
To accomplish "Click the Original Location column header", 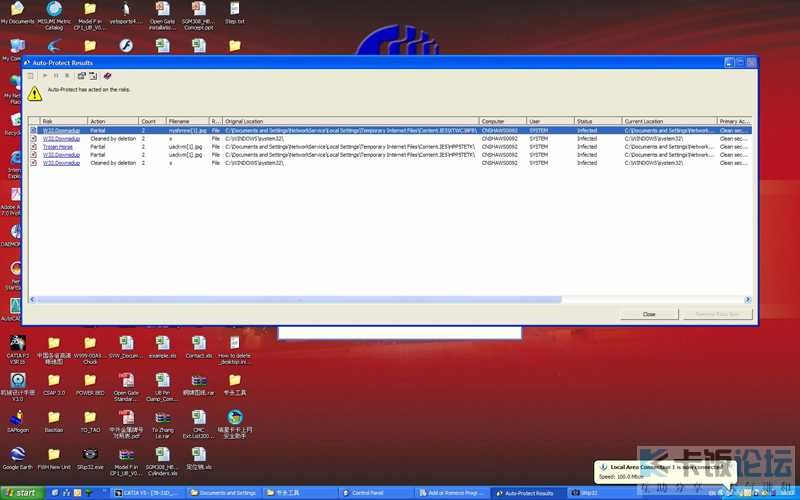I will pos(350,121).
